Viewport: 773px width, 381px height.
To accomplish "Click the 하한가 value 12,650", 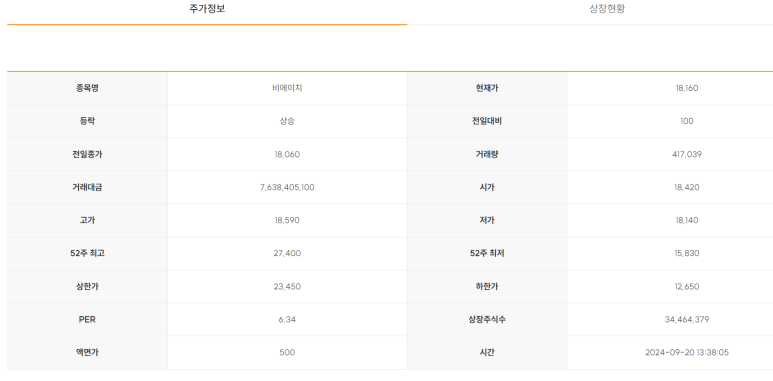I will coord(687,286).
